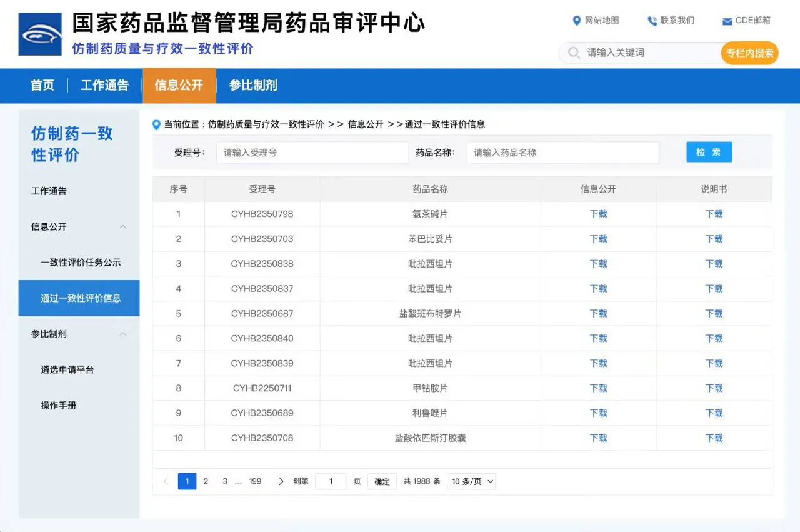The image size is (800, 532).
Task: Click the CDE邮箱 link
Action: [753, 21]
